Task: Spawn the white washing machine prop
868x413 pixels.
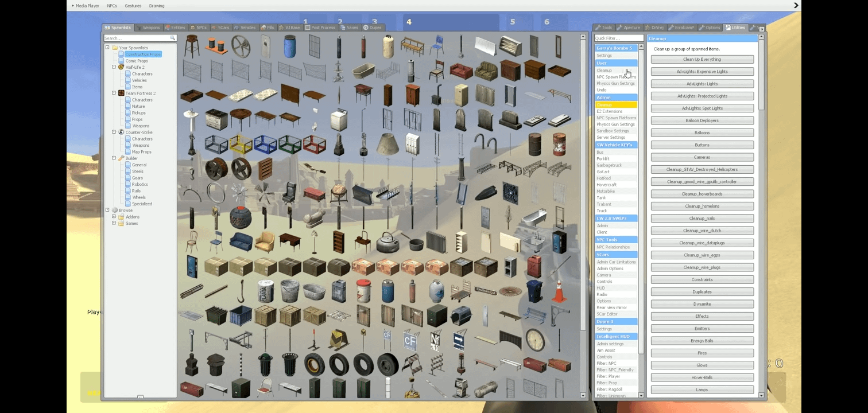Action: [339, 120]
